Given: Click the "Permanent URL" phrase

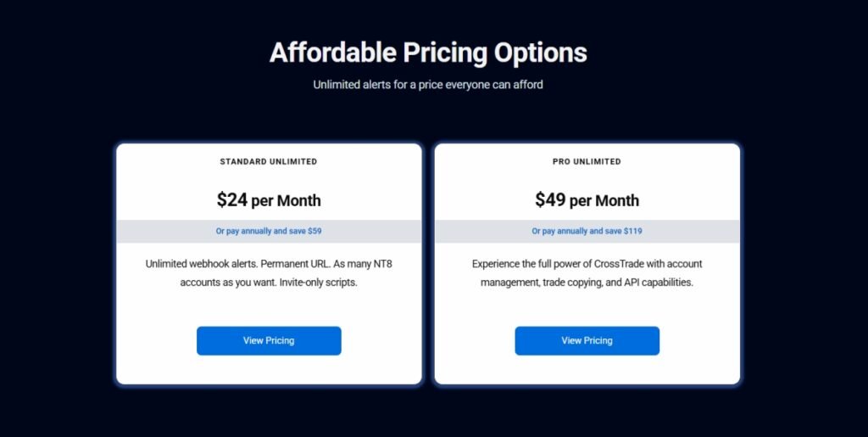Looking at the screenshot, I should (x=292, y=264).
